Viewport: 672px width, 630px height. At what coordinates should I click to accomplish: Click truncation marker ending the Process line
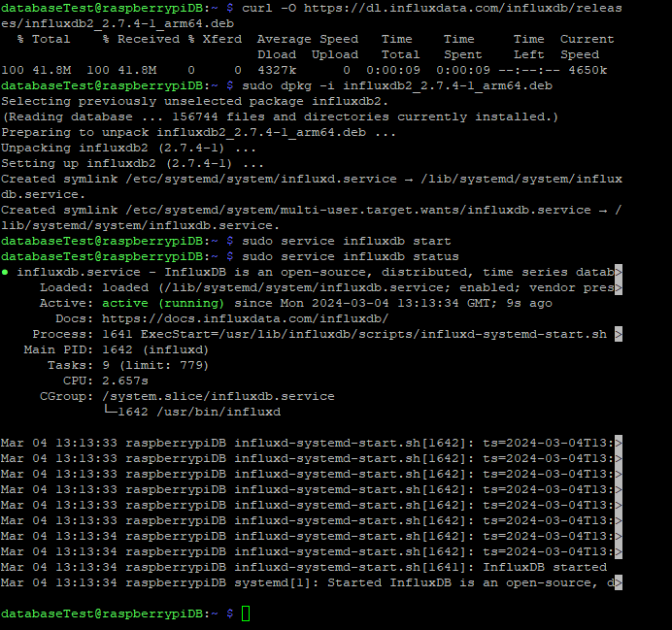point(619,334)
